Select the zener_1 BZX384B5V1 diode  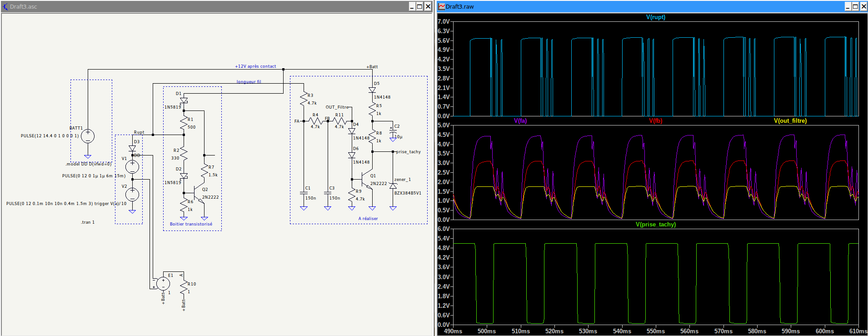(393, 186)
